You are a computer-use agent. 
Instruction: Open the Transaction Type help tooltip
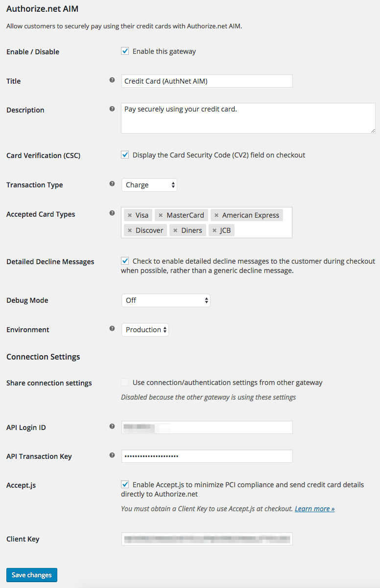tap(112, 184)
